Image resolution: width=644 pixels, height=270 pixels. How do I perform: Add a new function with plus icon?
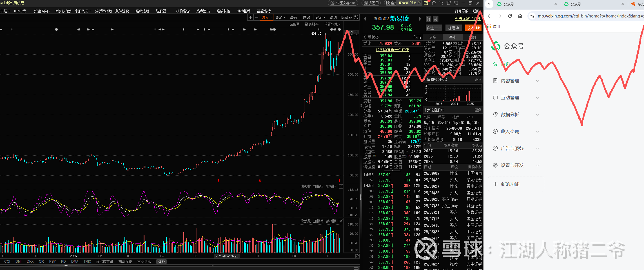tap(496, 184)
